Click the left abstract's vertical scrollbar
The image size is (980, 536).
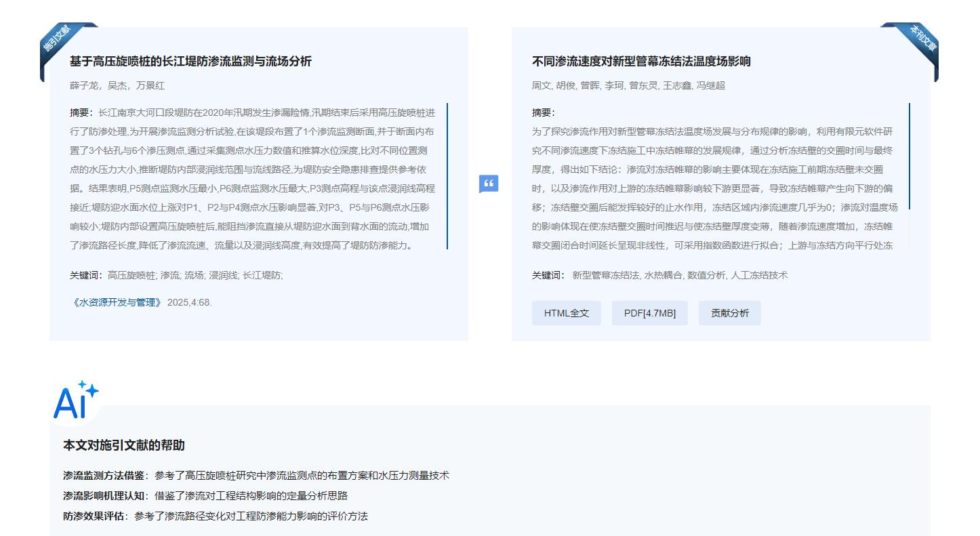pyautogui.click(x=447, y=176)
